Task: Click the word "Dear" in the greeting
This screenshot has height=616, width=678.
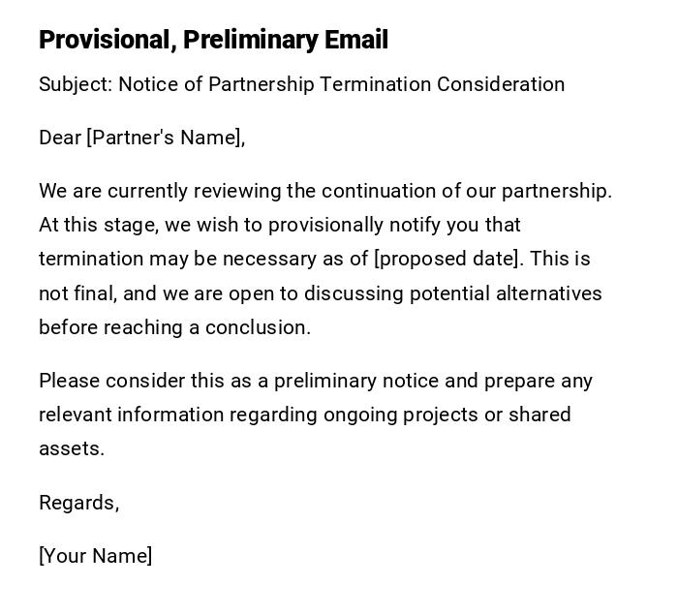Action: [60, 138]
